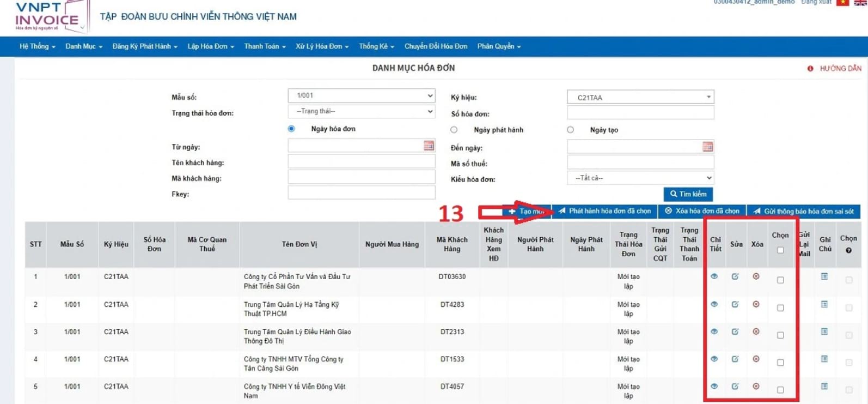Viewport: 868px width, 404px height.
Task: Edit invoice for customer DT1533
Action: click(735, 359)
